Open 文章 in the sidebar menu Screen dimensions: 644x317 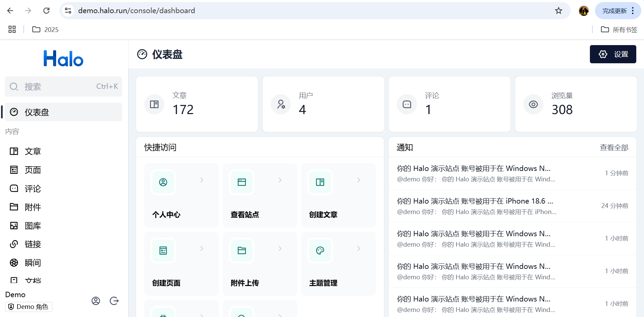pos(33,151)
